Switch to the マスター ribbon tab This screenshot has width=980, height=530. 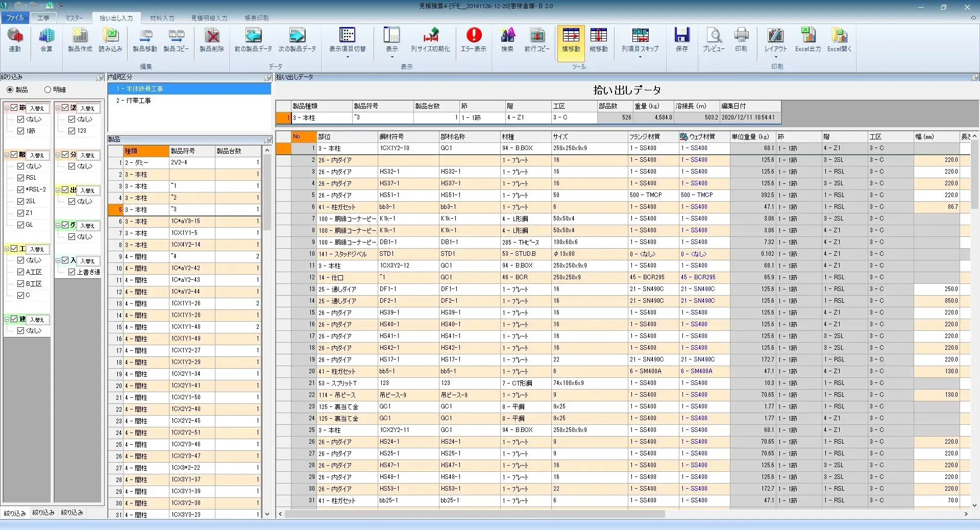click(74, 18)
